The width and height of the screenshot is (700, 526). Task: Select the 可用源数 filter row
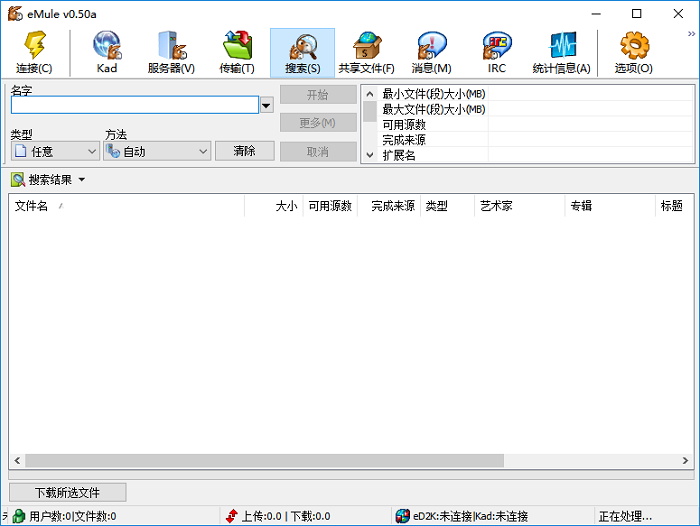pos(537,125)
